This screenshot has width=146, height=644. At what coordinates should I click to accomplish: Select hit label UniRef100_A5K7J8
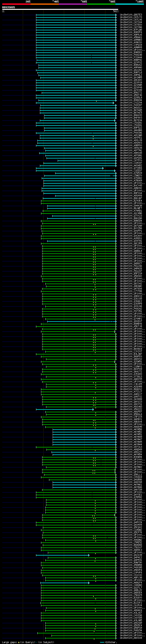pyautogui.click(x=131, y=326)
